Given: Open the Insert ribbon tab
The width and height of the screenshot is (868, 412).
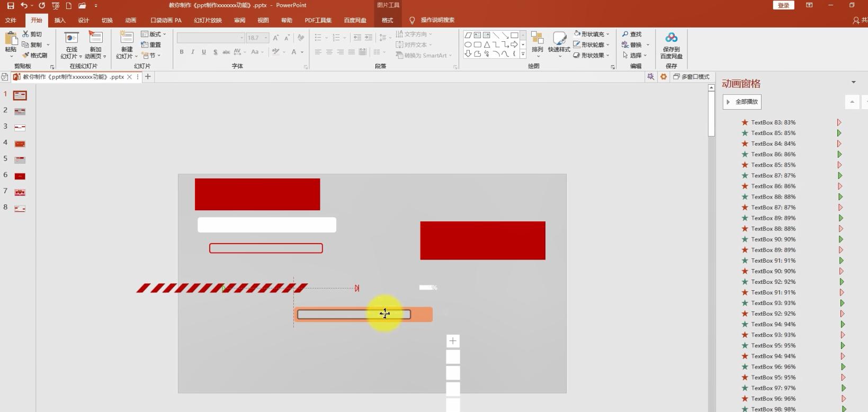Looking at the screenshot, I should click(60, 20).
